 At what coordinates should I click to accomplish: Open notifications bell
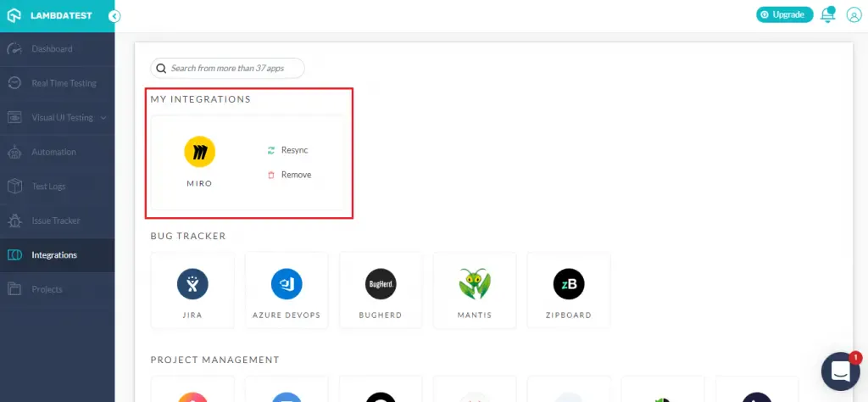click(827, 15)
